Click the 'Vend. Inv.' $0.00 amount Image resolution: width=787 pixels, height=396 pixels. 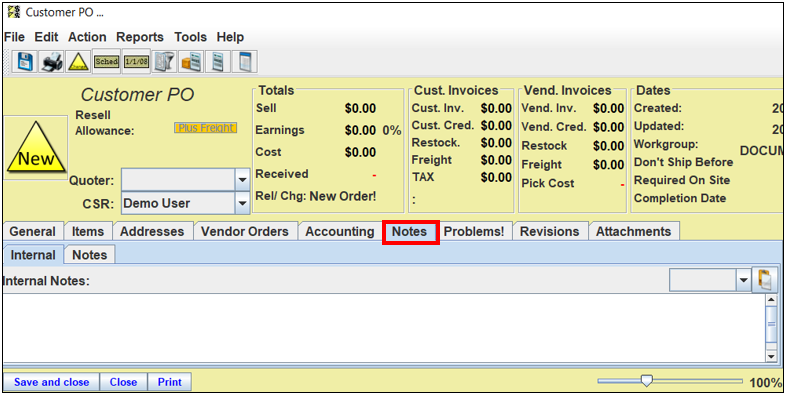point(608,108)
